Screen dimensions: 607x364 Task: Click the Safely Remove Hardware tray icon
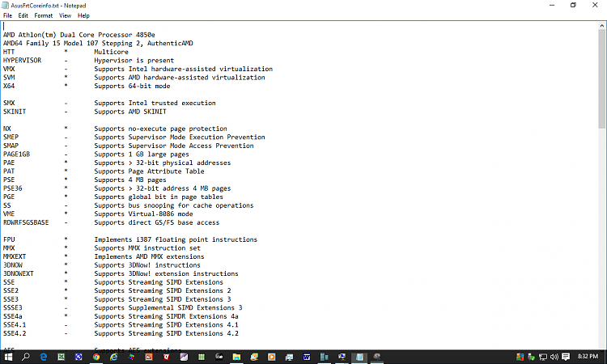[x=531, y=357]
